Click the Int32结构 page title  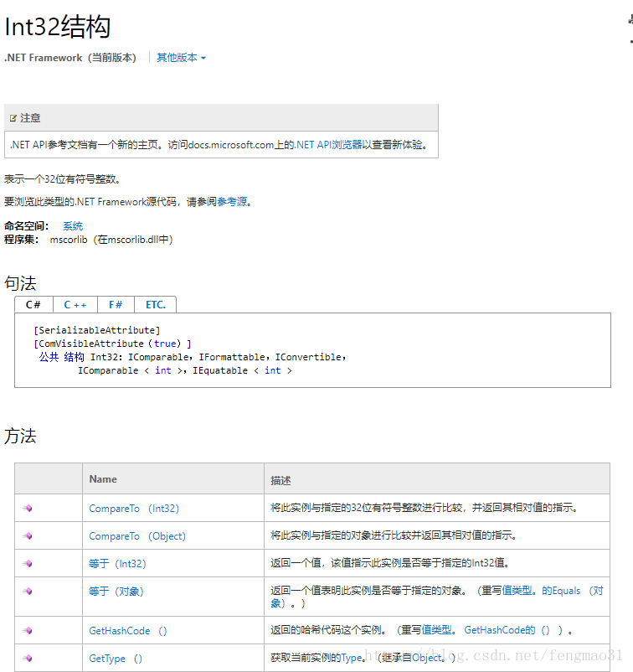click(x=58, y=27)
